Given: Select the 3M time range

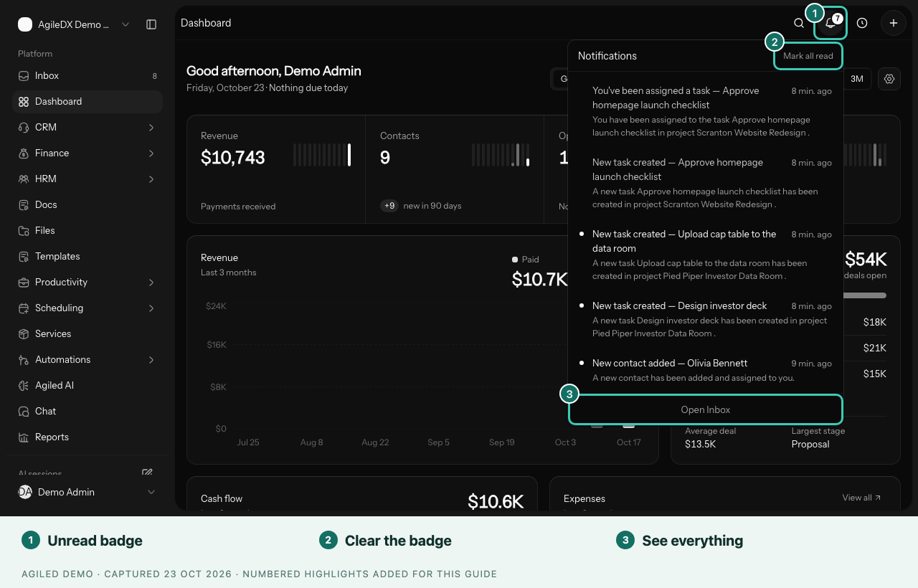Looking at the screenshot, I should (x=857, y=79).
